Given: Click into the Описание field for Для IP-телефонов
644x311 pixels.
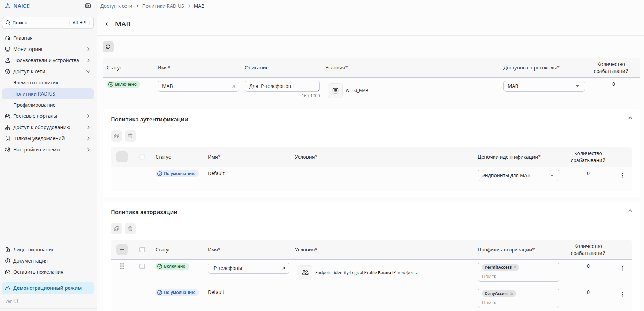Looking at the screenshot, I should pos(282,86).
